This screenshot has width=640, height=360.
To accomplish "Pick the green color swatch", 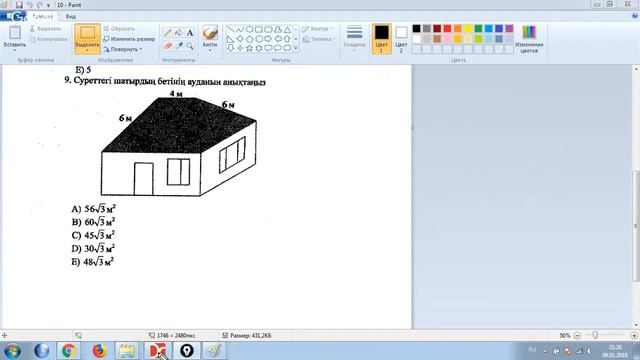I will click(x=478, y=29).
